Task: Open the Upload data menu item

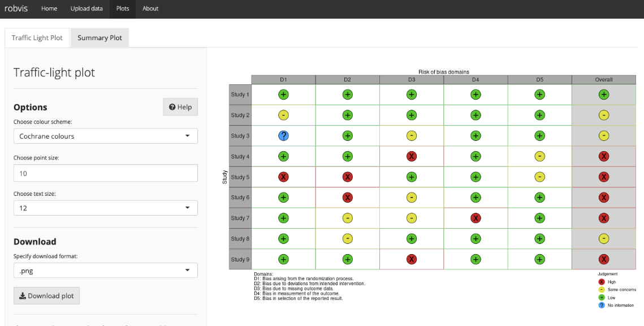Action: point(87,8)
